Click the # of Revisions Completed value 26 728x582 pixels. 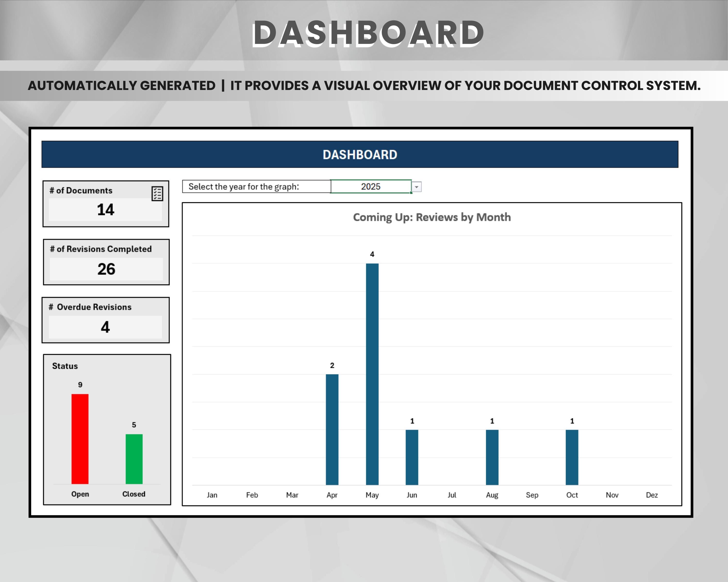pos(106,269)
